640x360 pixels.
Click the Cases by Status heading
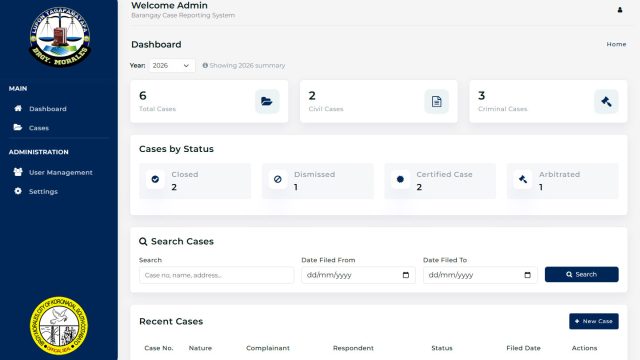point(176,149)
